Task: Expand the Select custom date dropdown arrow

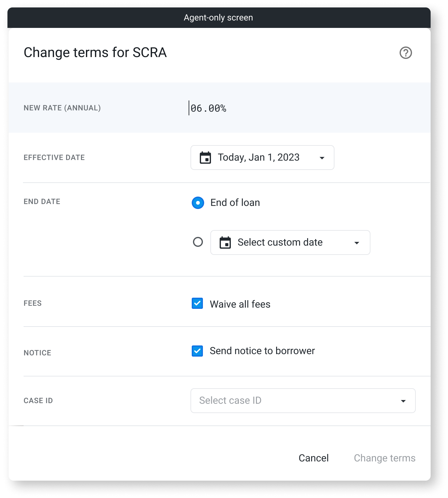Action: pyautogui.click(x=357, y=243)
